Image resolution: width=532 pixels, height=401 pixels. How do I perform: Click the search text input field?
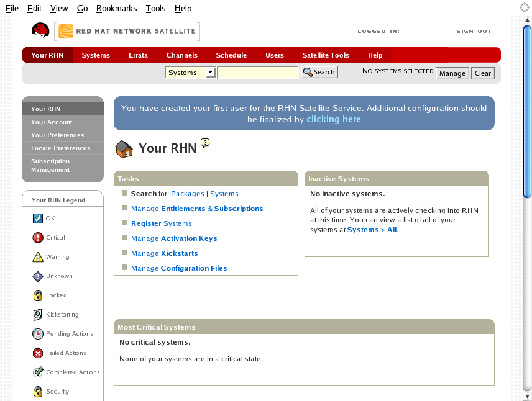pyautogui.click(x=258, y=73)
